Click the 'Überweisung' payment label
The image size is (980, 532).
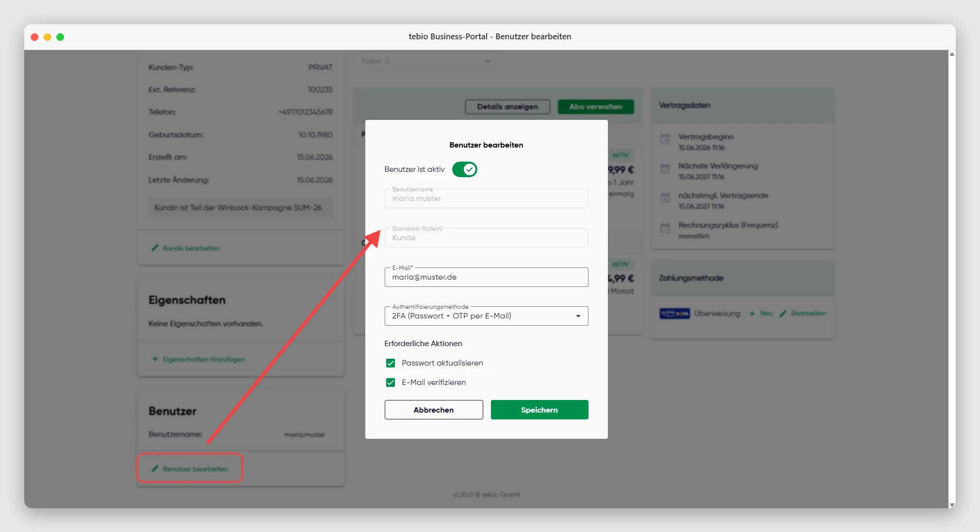click(717, 314)
